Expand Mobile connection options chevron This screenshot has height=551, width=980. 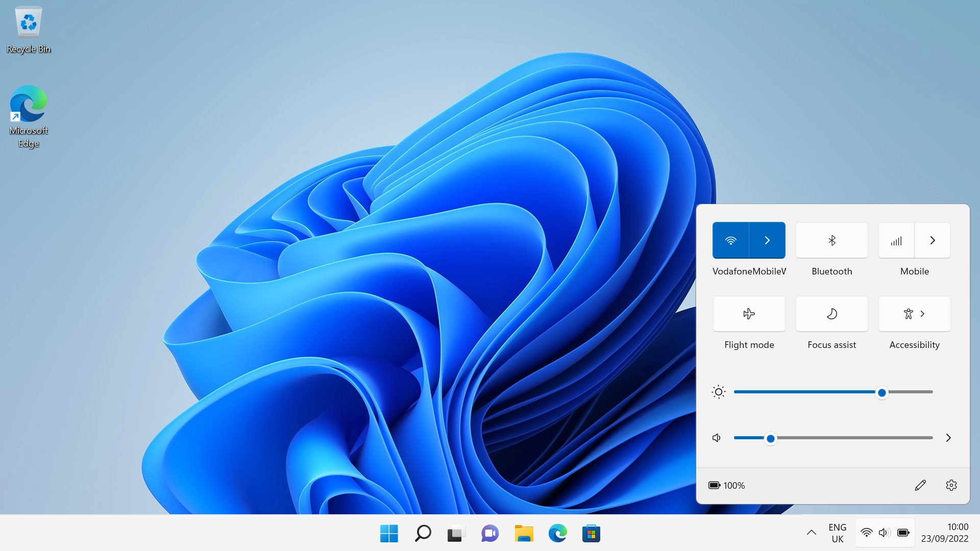pos(933,240)
